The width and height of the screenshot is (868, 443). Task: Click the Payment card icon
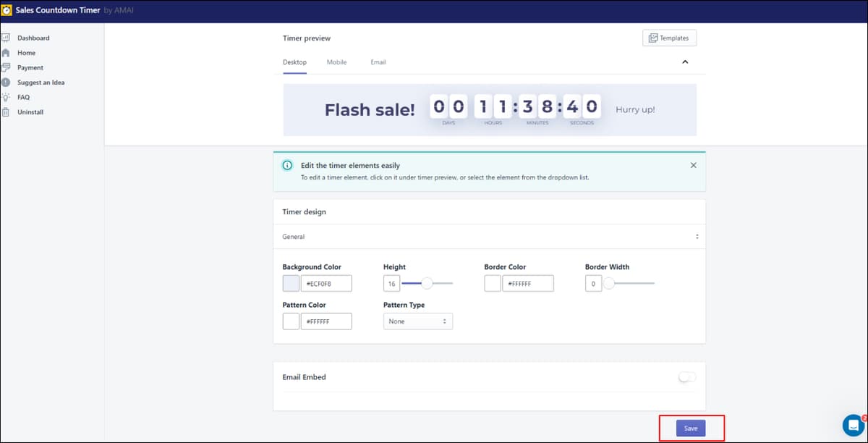click(x=5, y=67)
